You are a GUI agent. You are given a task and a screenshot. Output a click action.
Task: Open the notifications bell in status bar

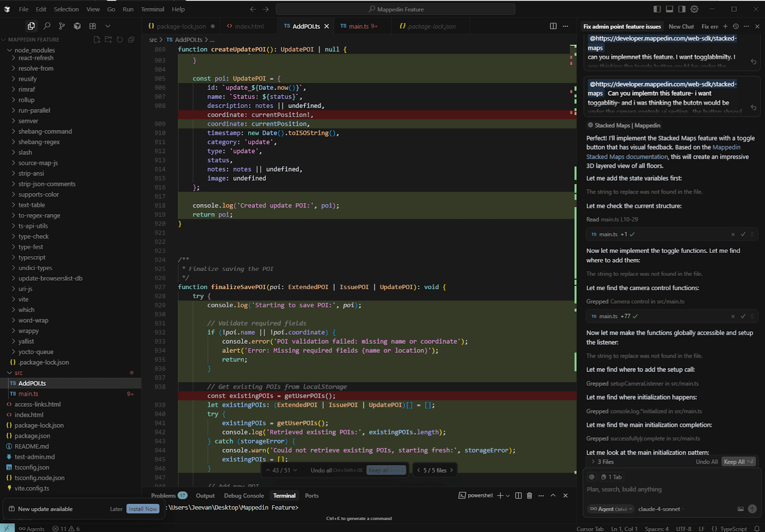[757, 529]
